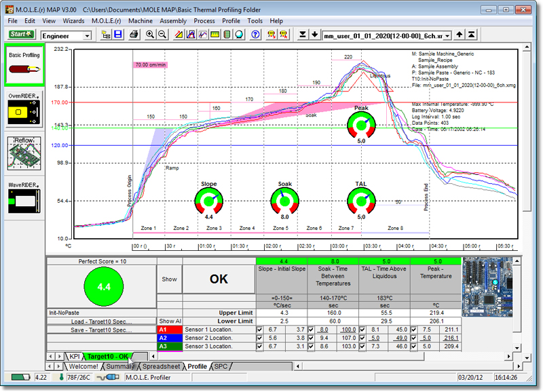Click the yellow-red slope tool icon
543x392 pixels.
(x=179, y=35)
